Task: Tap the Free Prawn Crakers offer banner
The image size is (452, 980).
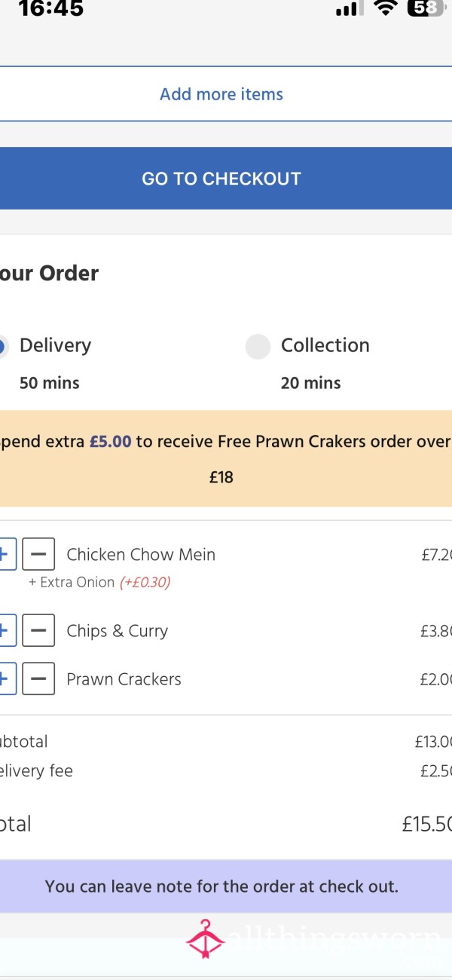Action: (x=226, y=458)
